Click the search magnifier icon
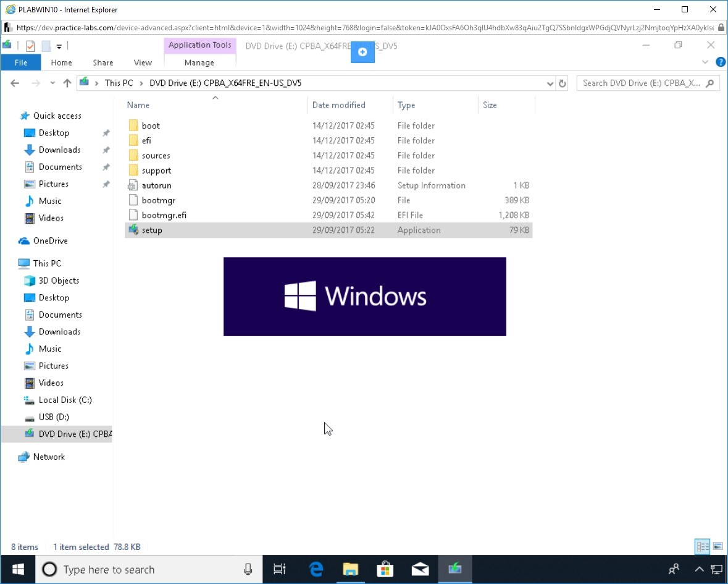 (x=710, y=83)
